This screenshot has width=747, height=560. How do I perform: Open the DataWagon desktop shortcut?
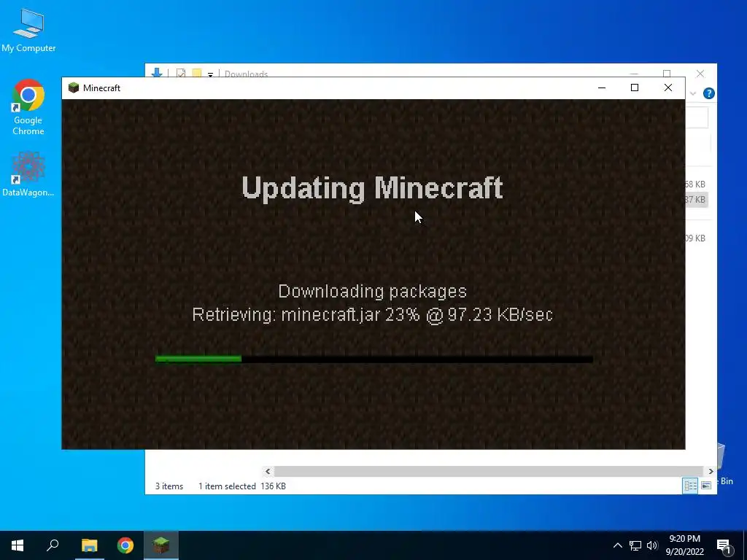click(28, 174)
